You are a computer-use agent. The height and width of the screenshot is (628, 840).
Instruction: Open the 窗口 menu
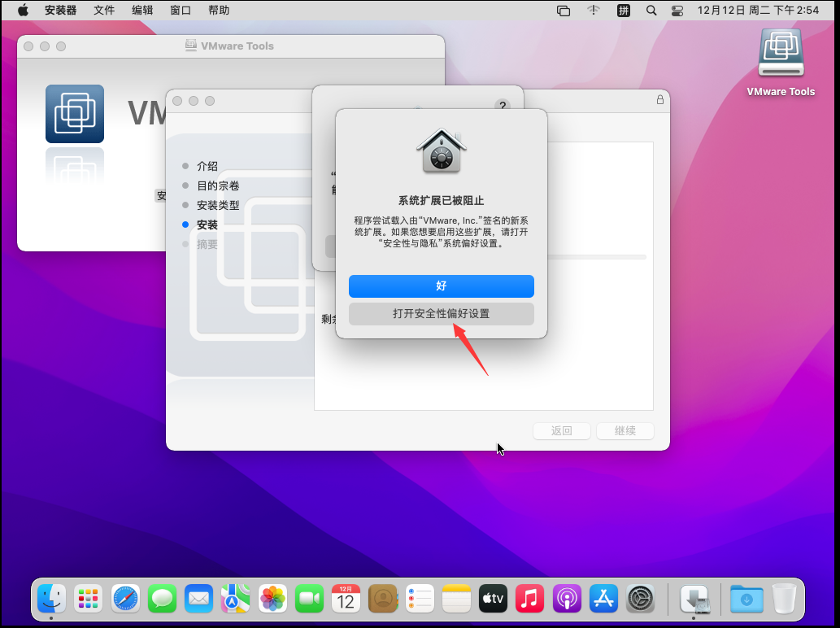click(181, 11)
